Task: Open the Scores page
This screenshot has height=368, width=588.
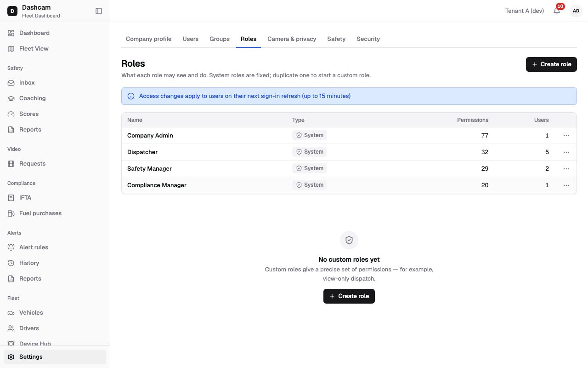Action: tap(55, 114)
